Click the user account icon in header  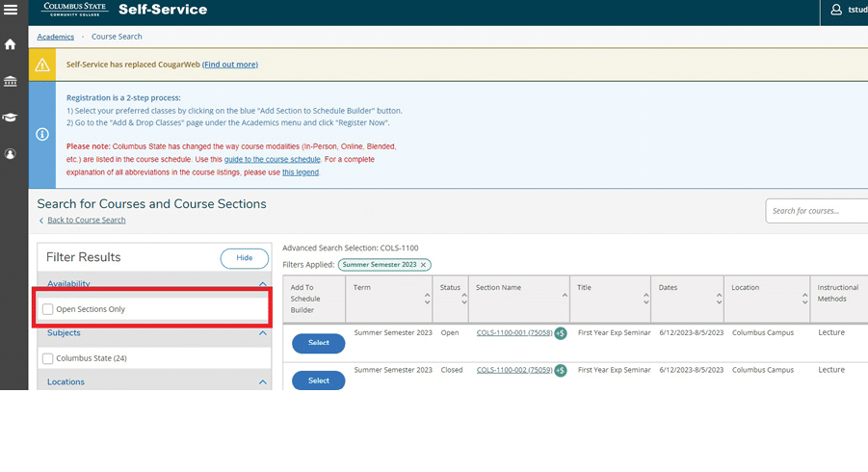(836, 11)
